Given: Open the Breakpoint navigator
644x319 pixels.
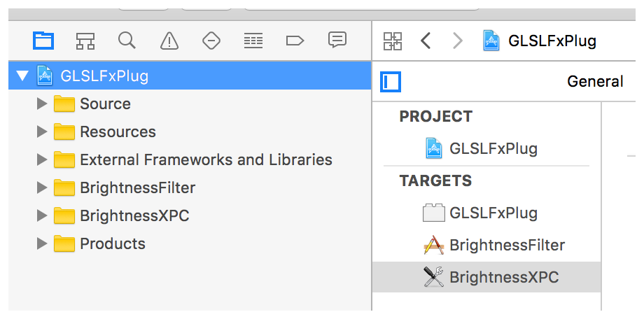Looking at the screenshot, I should click(295, 41).
